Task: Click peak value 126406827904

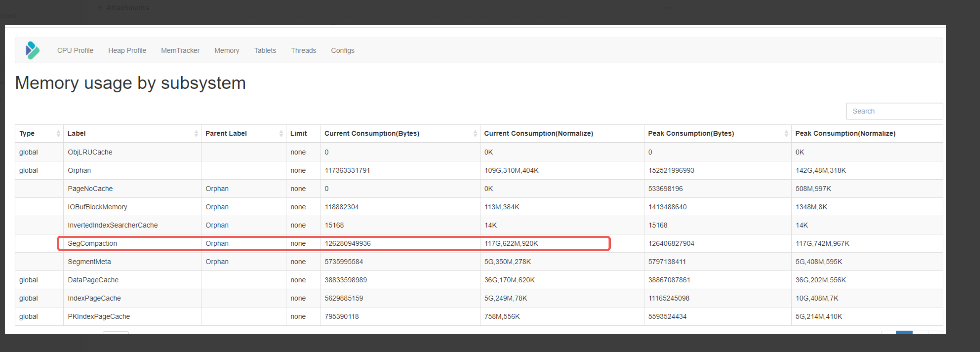Action: (671, 243)
